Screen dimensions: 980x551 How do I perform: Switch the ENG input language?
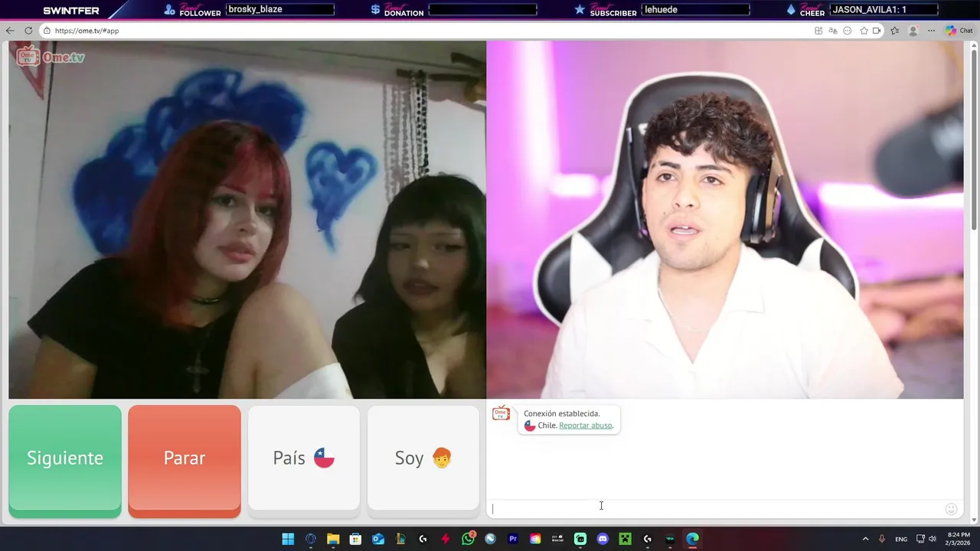pyautogui.click(x=901, y=539)
